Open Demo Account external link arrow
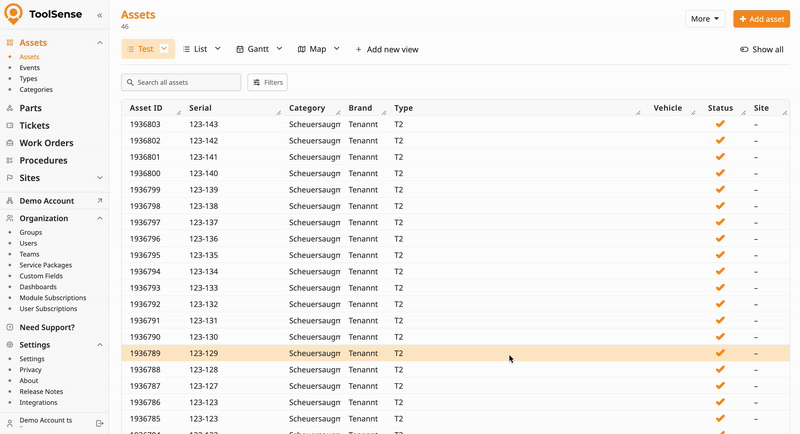This screenshot has height=434, width=800. (99, 201)
